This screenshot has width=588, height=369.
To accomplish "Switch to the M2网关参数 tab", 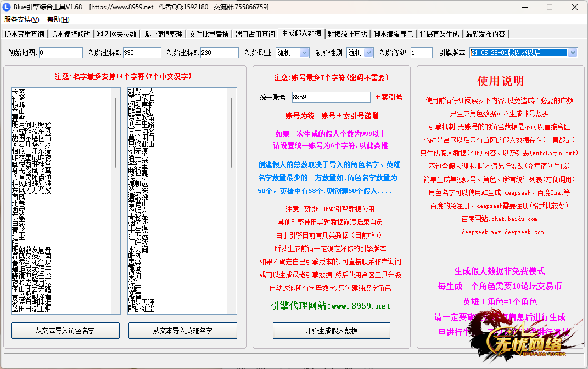I will pos(116,34).
